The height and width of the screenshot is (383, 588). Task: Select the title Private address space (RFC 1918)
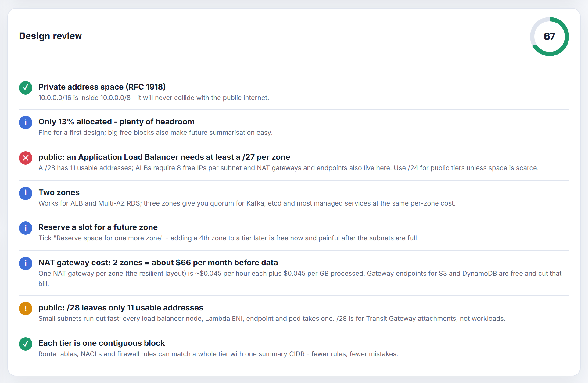(102, 87)
